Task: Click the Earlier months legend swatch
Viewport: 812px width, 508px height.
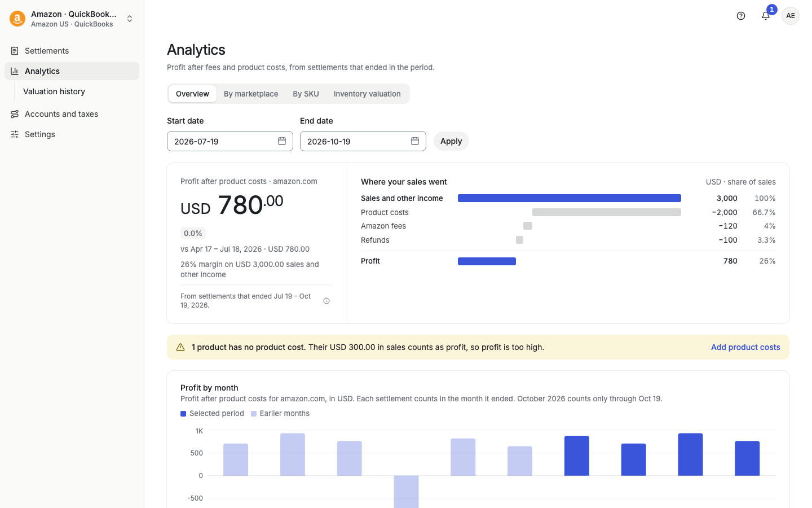Action: click(254, 414)
